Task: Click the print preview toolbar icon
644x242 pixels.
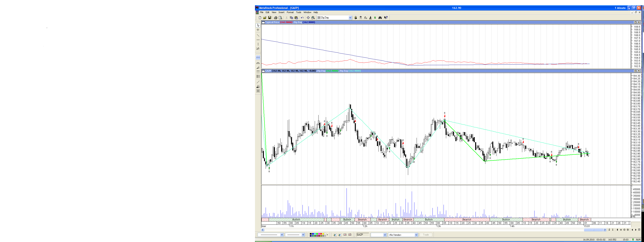Action: [281, 18]
